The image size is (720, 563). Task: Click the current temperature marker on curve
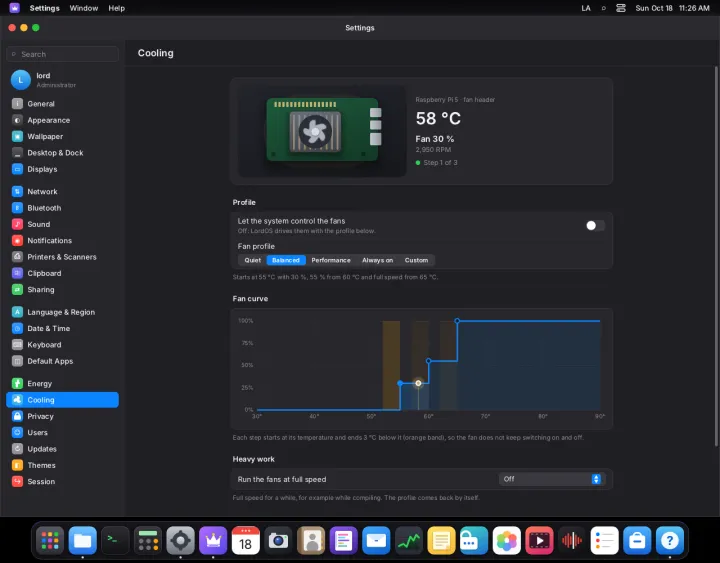pos(418,383)
